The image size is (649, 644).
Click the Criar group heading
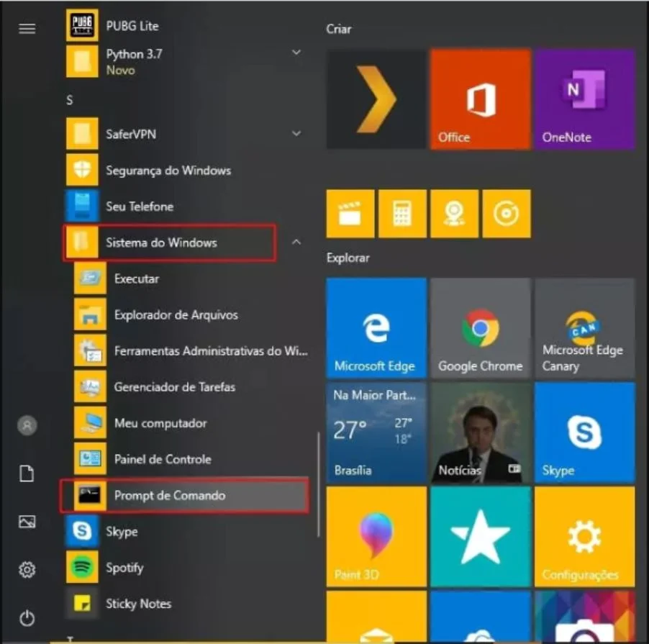[339, 29]
